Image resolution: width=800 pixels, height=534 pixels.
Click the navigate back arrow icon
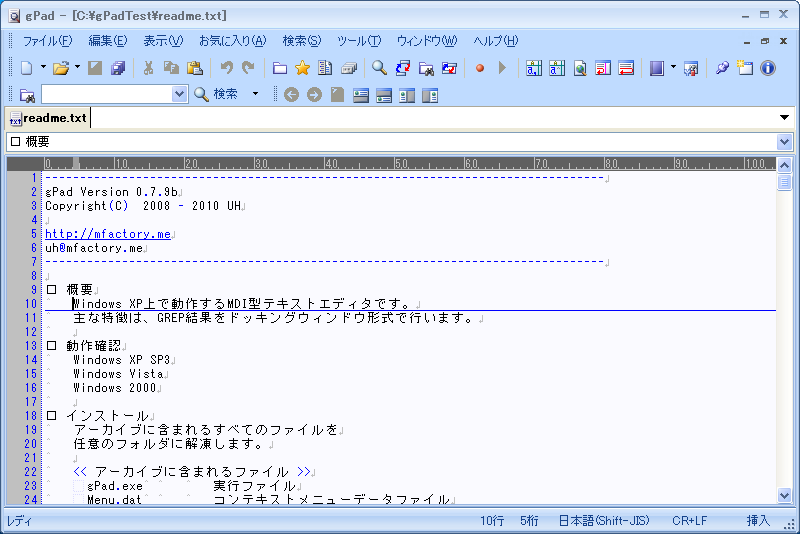point(291,95)
